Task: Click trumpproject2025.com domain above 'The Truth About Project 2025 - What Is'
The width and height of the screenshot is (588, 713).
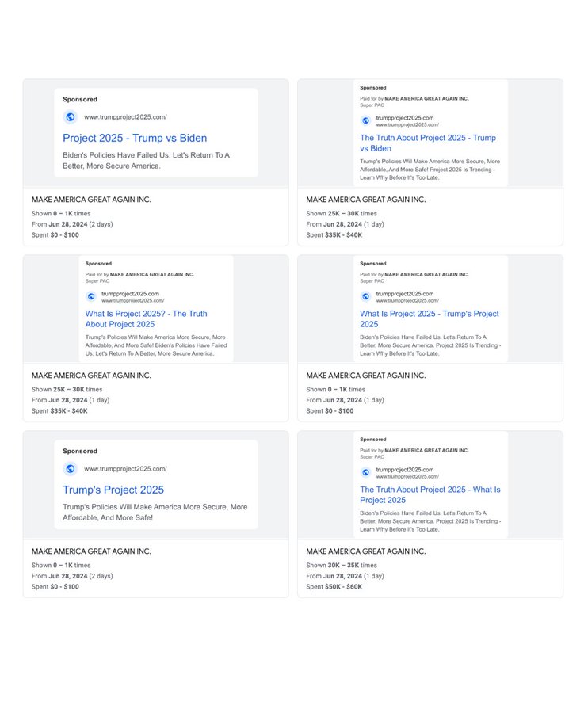Action: pos(405,469)
